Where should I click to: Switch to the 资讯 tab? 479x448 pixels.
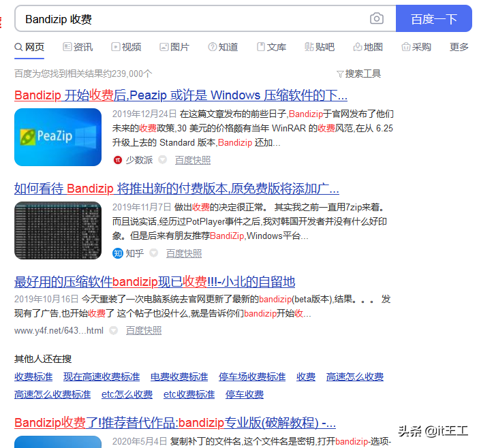(78, 47)
